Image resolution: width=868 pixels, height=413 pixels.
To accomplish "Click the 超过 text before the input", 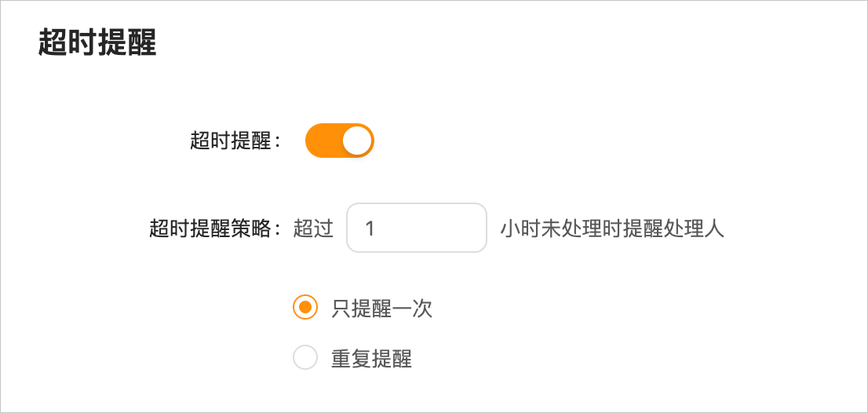I will pyautogui.click(x=313, y=228).
